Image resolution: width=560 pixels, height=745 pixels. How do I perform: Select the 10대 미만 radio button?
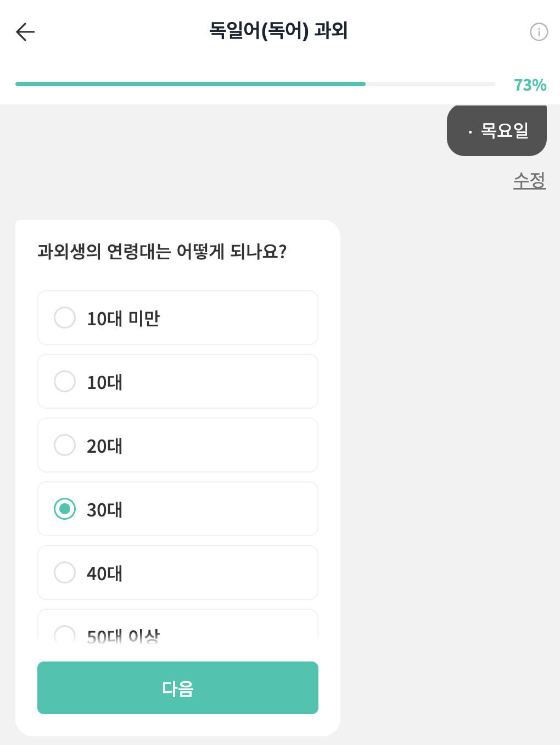coord(65,318)
